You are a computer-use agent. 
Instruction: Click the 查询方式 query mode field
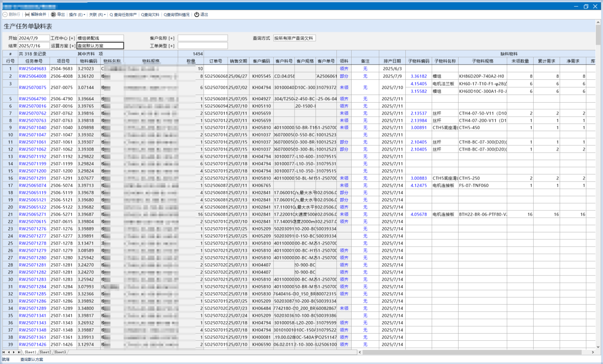(x=294, y=38)
